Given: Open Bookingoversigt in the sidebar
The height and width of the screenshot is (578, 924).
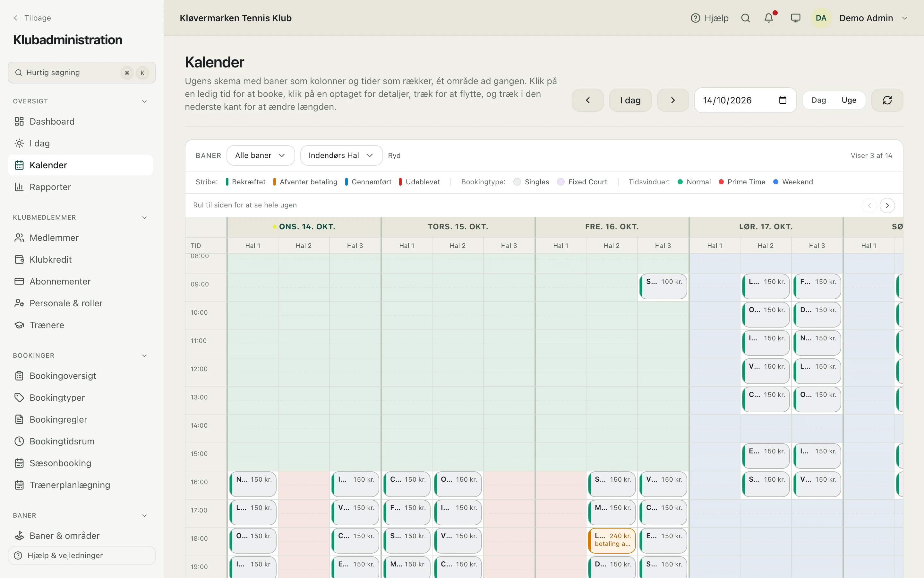Looking at the screenshot, I should [x=81, y=376].
